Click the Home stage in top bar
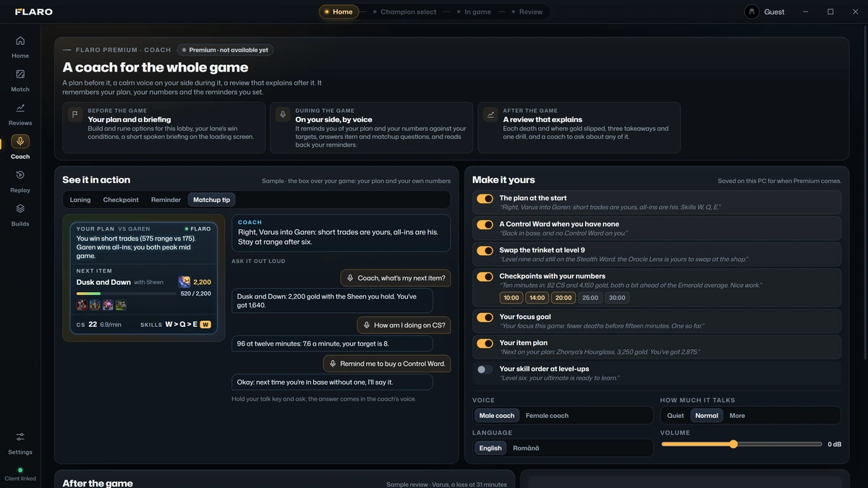This screenshot has height=488, width=868. tap(339, 12)
